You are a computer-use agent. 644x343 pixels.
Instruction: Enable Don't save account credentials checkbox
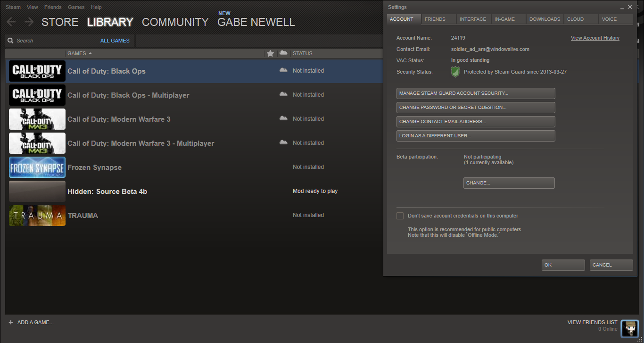click(400, 216)
